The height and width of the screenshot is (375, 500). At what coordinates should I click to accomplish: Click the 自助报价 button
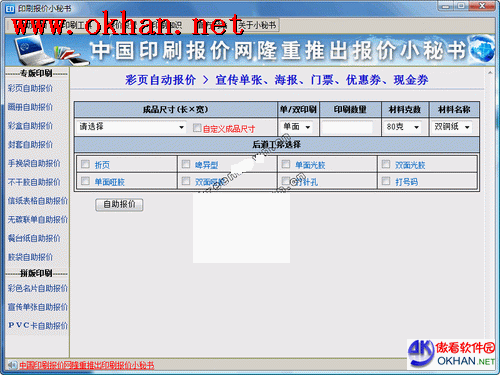pyautogui.click(x=119, y=205)
